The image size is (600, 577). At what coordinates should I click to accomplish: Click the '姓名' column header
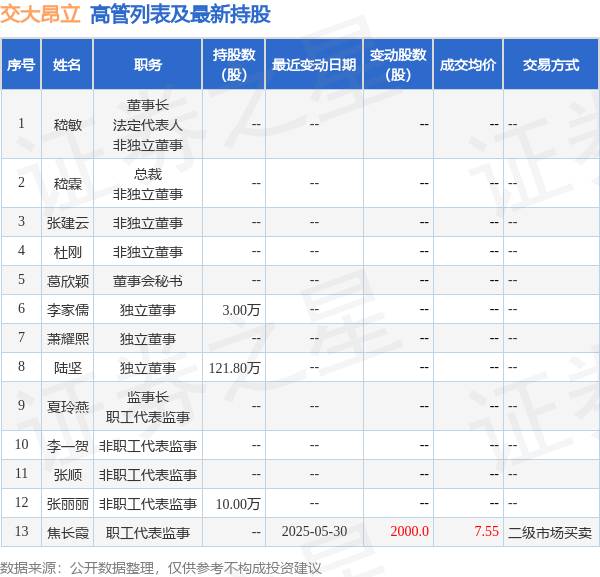(67, 65)
